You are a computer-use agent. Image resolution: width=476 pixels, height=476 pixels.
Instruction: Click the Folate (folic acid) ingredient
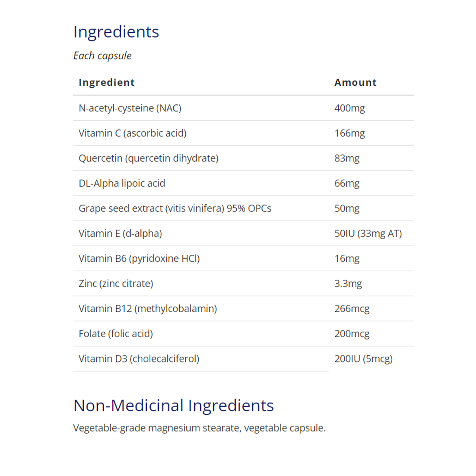(x=116, y=334)
